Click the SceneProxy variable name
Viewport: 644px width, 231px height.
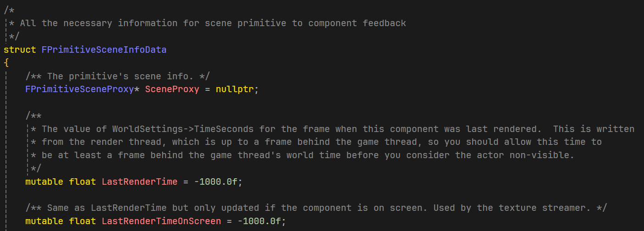[172, 89]
